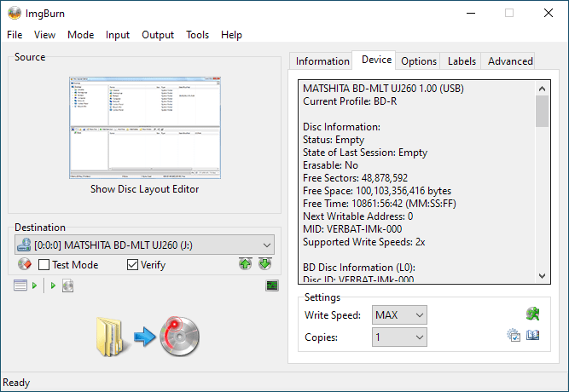This screenshot has width=569, height=392.
Task: Enable the Test Mode checkbox
Action: [44, 265]
